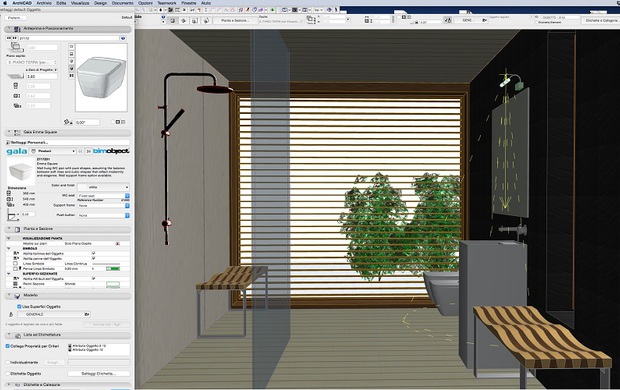Open the Teamwork menu
Image resolution: width=620 pixels, height=390 pixels.
point(167,3)
